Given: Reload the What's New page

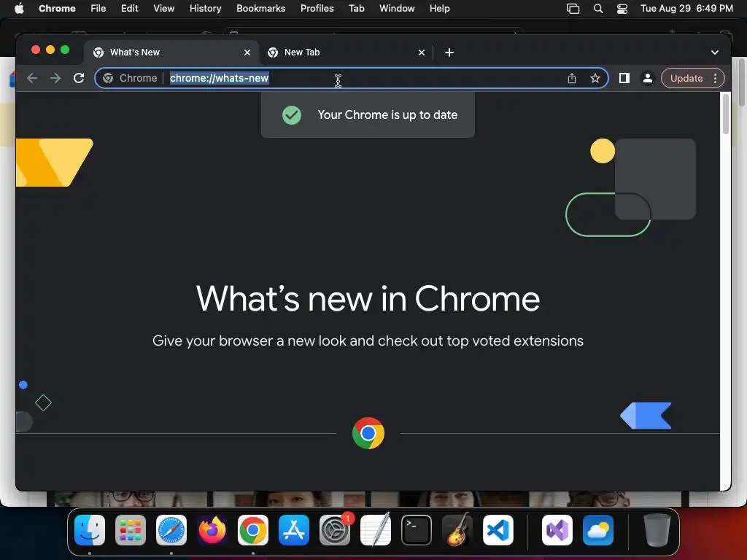Looking at the screenshot, I should click(79, 78).
